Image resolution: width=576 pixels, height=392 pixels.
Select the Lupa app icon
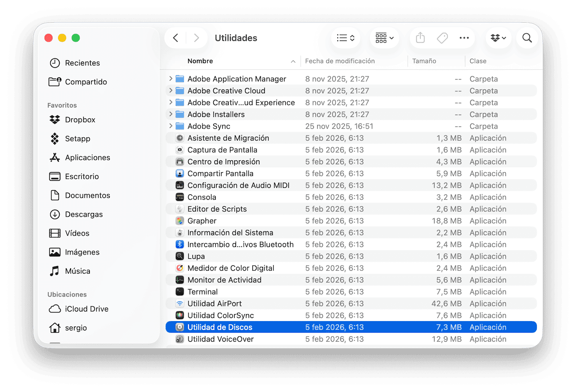coord(180,256)
